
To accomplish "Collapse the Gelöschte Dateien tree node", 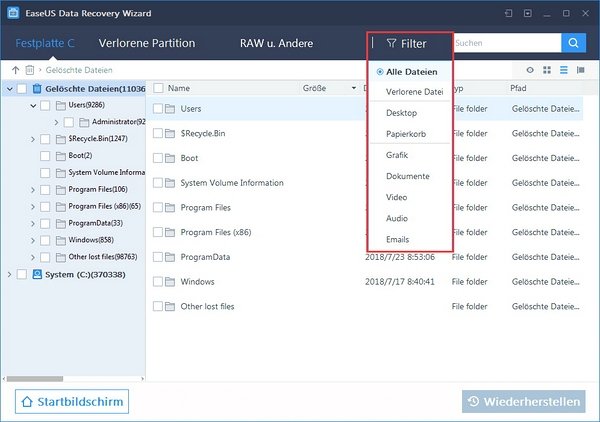I will click(10, 89).
